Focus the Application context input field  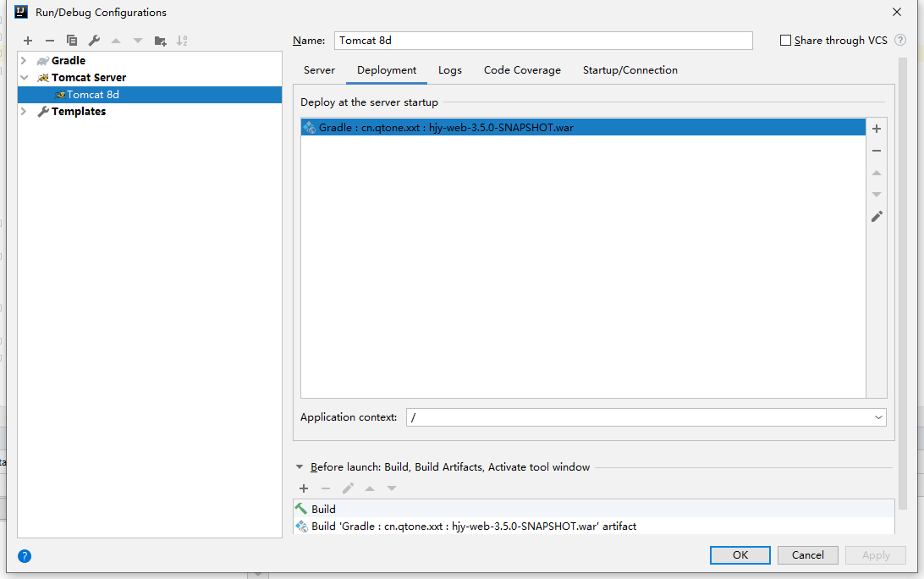pos(639,417)
